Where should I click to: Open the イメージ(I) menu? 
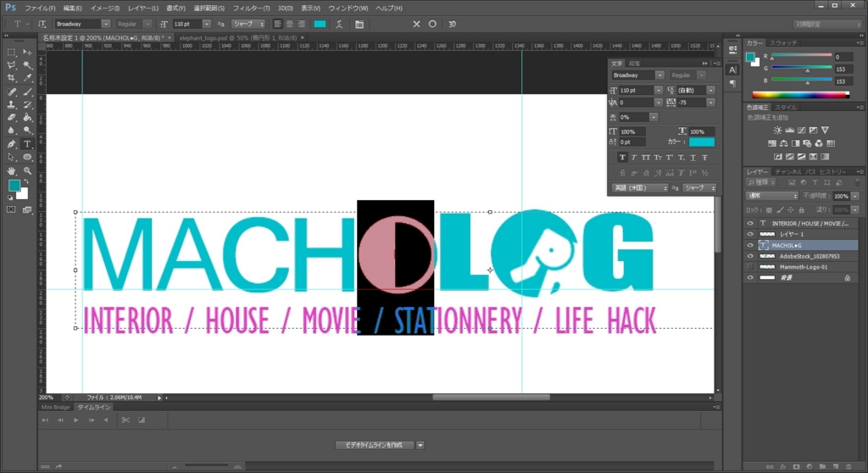click(x=104, y=8)
